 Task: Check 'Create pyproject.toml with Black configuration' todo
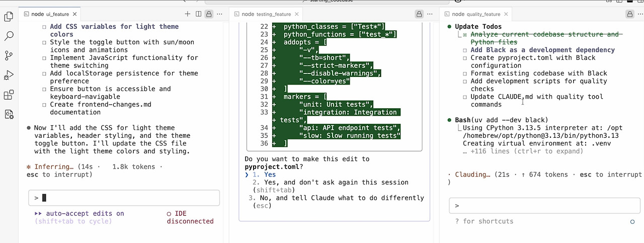465,58
